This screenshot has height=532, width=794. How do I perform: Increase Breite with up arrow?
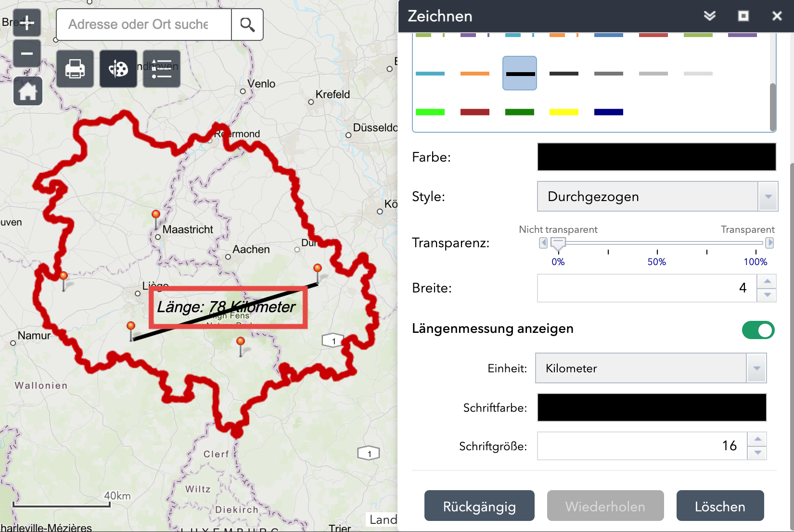tap(767, 281)
